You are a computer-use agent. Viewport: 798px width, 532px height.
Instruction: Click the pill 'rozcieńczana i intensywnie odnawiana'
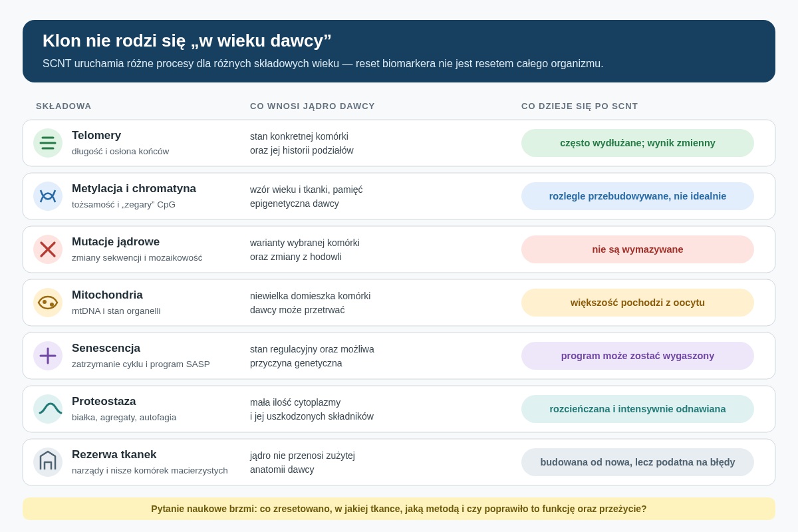638,409
